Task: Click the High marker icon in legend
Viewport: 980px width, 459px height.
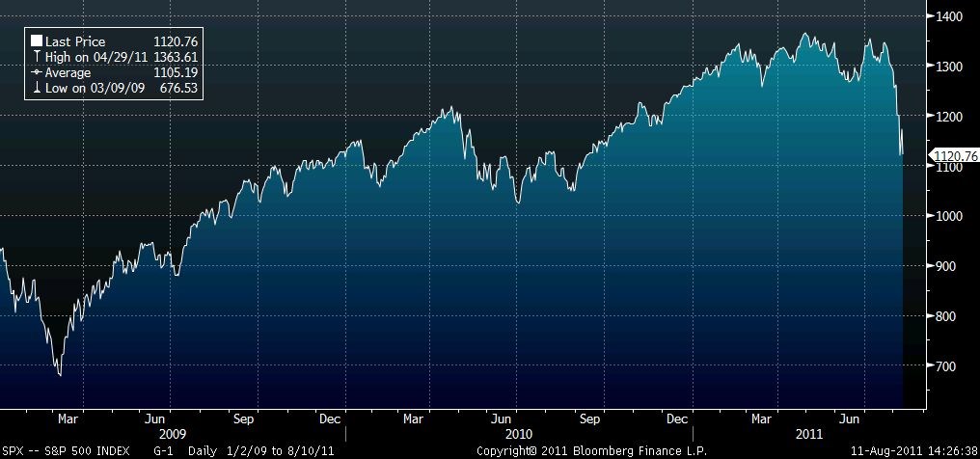Action: [x=37, y=58]
